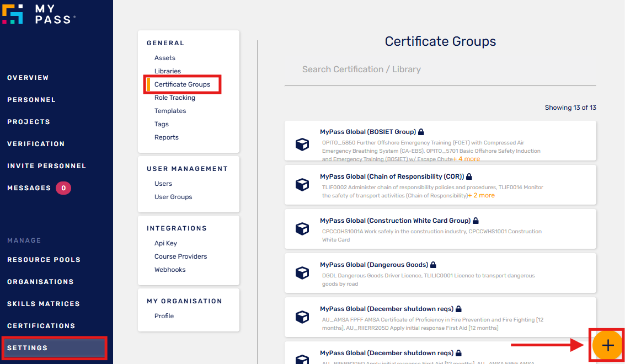
Task: Click lock icon beside first December shutdown reqs
Action: pos(458,309)
